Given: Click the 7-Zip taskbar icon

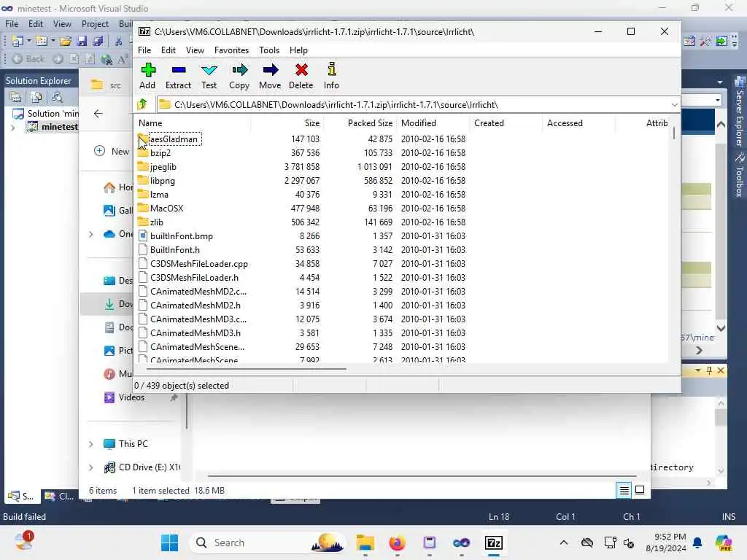Looking at the screenshot, I should tap(494, 542).
